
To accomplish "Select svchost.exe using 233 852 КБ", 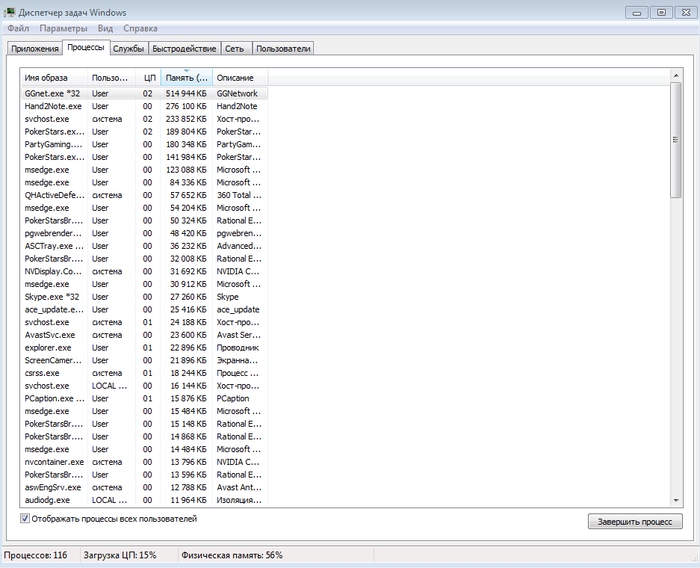I will [x=144, y=119].
